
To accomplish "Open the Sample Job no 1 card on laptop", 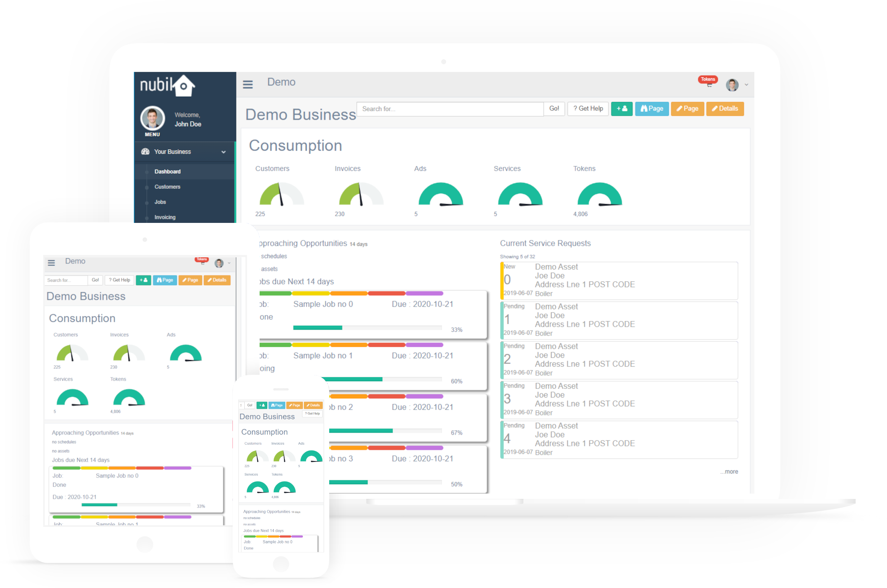I will [373, 366].
